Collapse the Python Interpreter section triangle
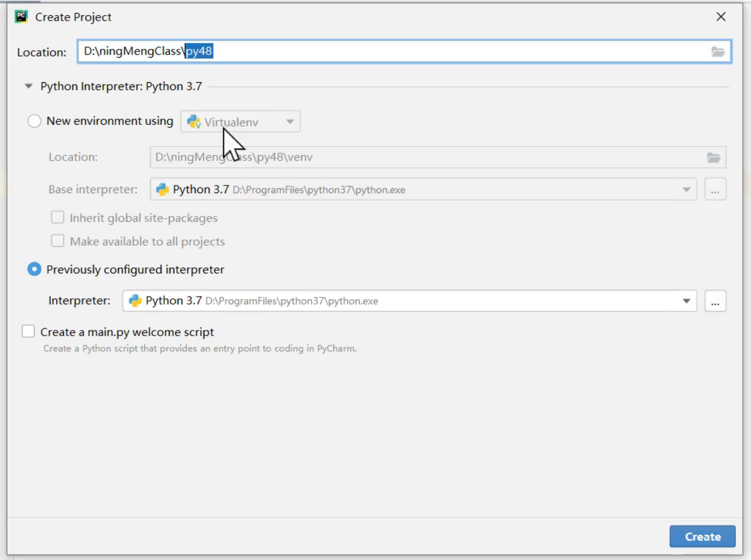Screen dimensions: 751x560 (28, 87)
